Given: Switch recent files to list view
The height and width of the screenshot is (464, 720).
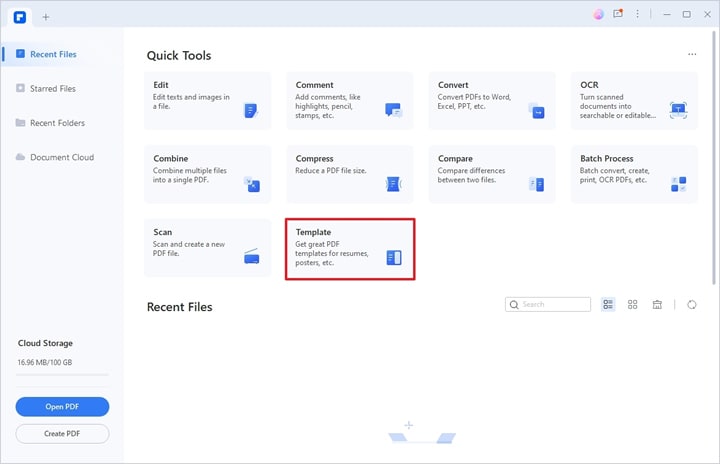Looking at the screenshot, I should click(x=608, y=305).
